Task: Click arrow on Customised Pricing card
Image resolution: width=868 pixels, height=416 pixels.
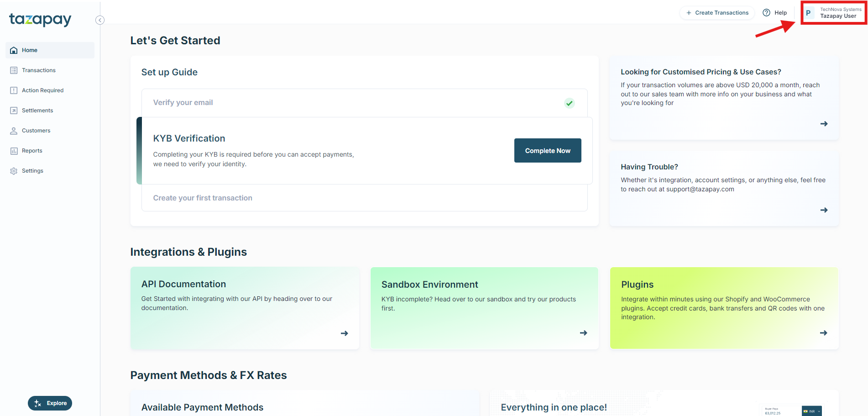Action: (x=824, y=124)
